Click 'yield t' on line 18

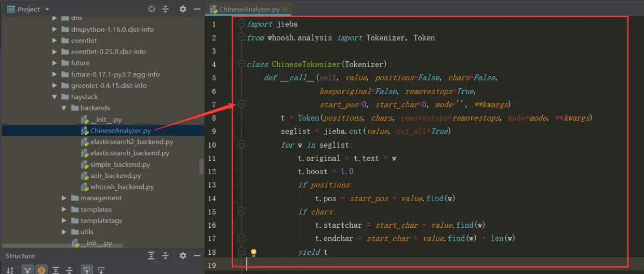tap(313, 253)
